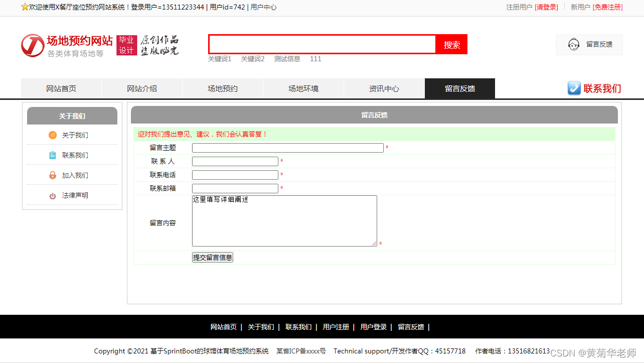Click the 原创作品 盗版必究 calligraphy text
Viewport: 644px width, 363px height.
(x=159, y=45)
